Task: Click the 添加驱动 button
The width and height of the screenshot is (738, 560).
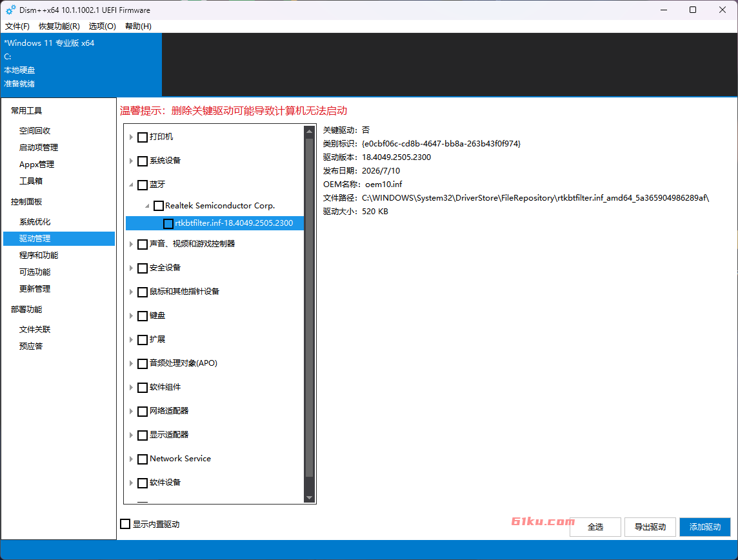Action: [705, 527]
